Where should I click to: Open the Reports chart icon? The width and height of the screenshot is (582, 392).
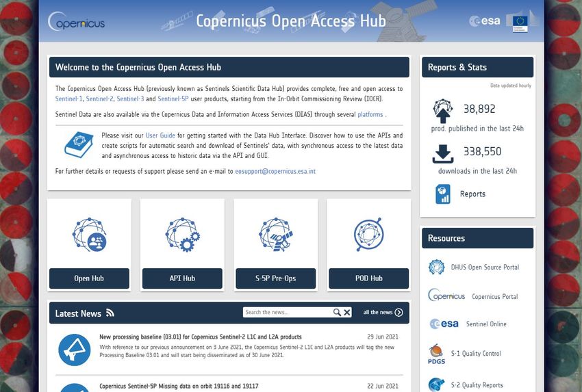[x=443, y=194]
